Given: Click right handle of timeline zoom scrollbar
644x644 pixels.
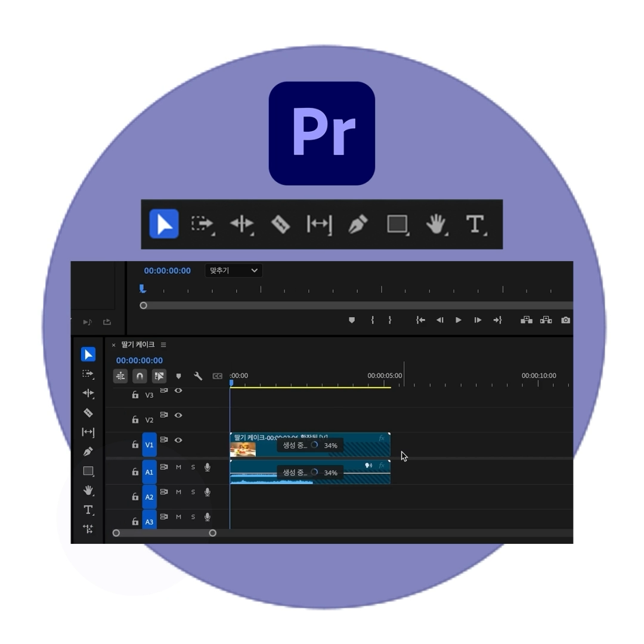Looking at the screenshot, I should [212, 533].
